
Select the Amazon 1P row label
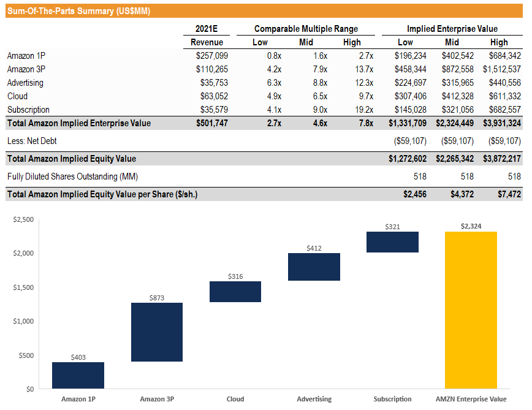pyautogui.click(x=26, y=56)
